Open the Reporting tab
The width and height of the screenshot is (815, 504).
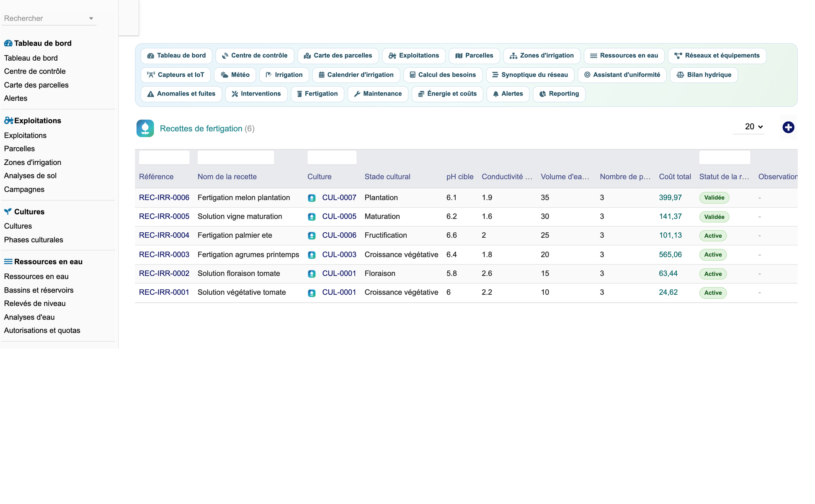pyautogui.click(x=559, y=94)
